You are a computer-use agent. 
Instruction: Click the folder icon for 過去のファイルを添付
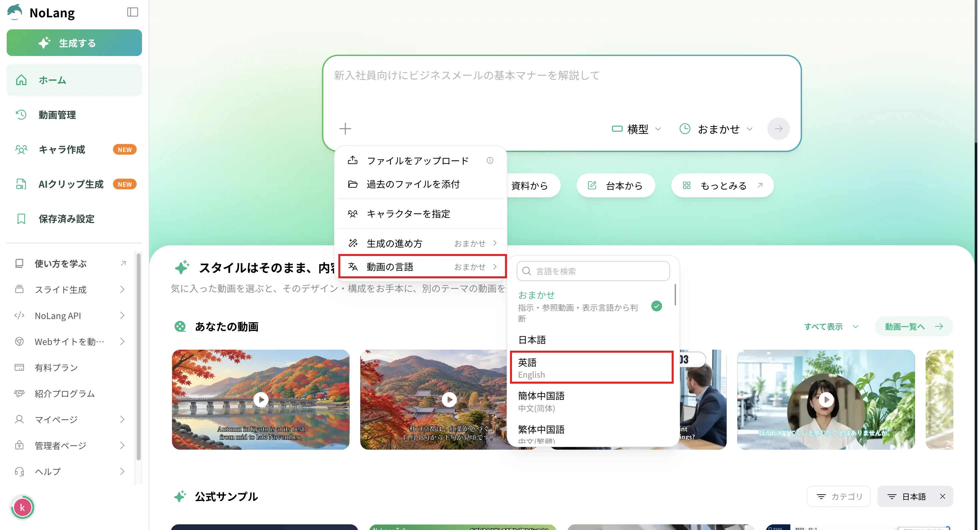353,184
